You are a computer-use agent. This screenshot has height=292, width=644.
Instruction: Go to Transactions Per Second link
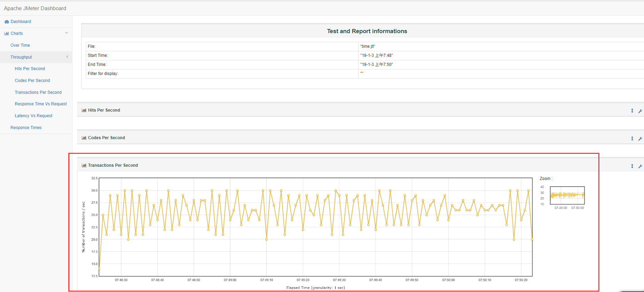38,92
